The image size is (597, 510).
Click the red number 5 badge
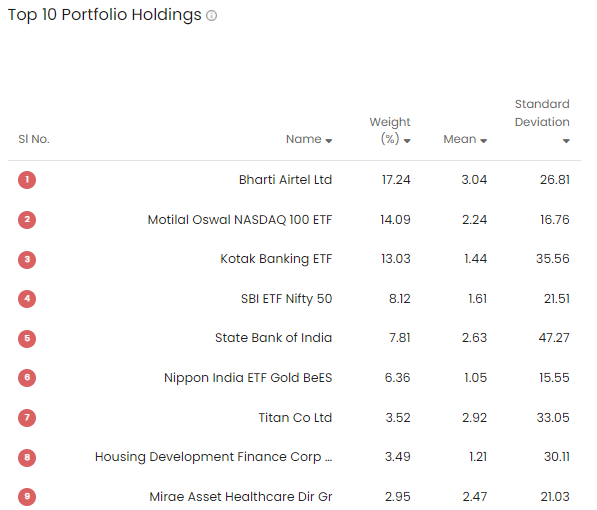27,339
